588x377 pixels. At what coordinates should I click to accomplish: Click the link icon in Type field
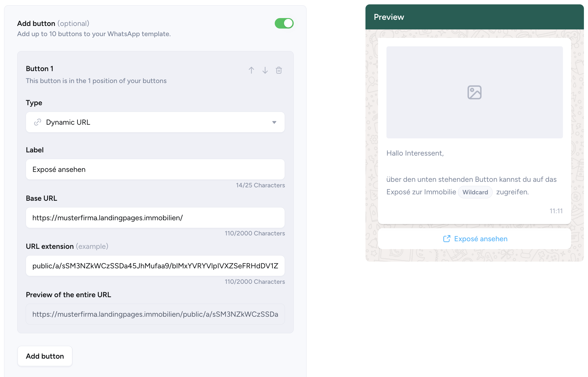pyautogui.click(x=38, y=122)
